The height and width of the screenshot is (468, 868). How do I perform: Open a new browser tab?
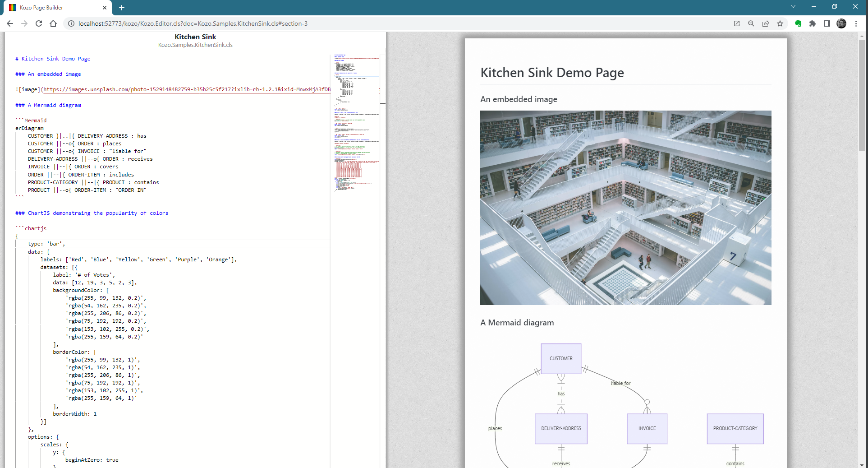point(122,8)
